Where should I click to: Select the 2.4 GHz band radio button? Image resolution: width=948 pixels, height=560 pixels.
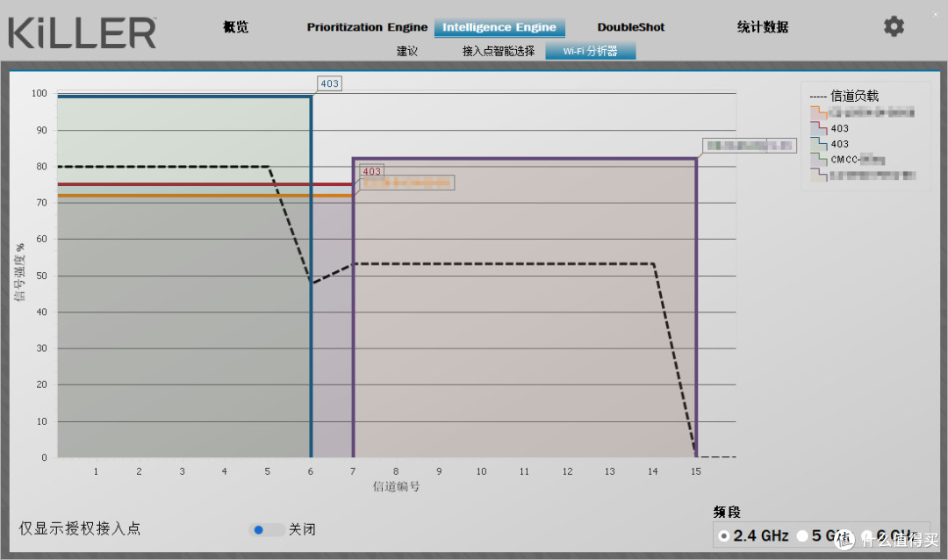click(723, 535)
